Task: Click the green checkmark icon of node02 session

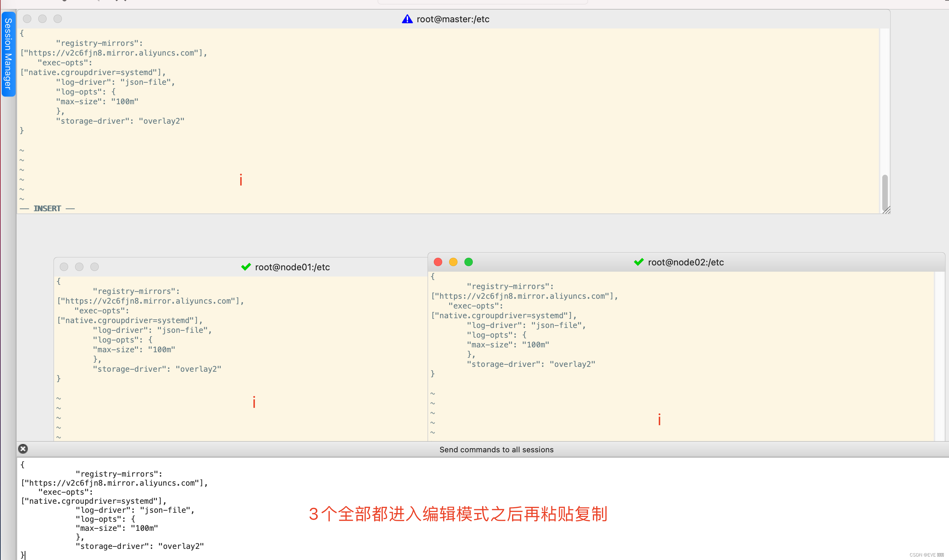Action: [639, 262]
